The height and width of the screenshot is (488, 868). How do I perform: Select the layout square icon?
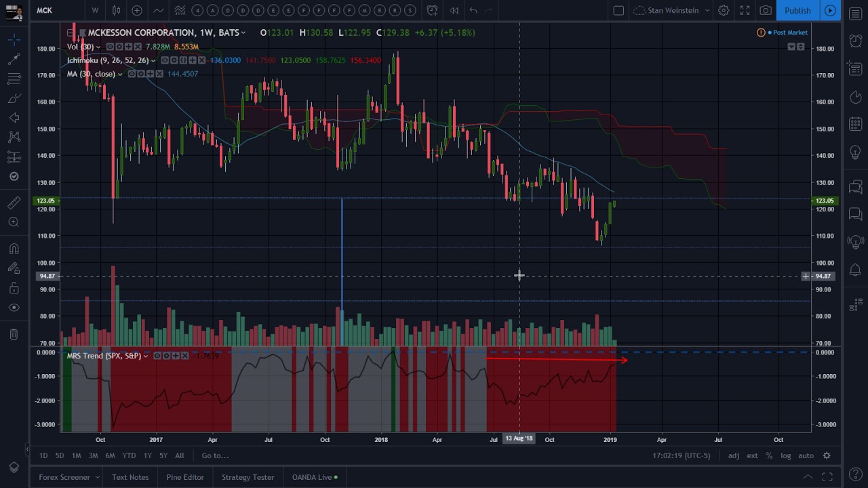point(618,10)
